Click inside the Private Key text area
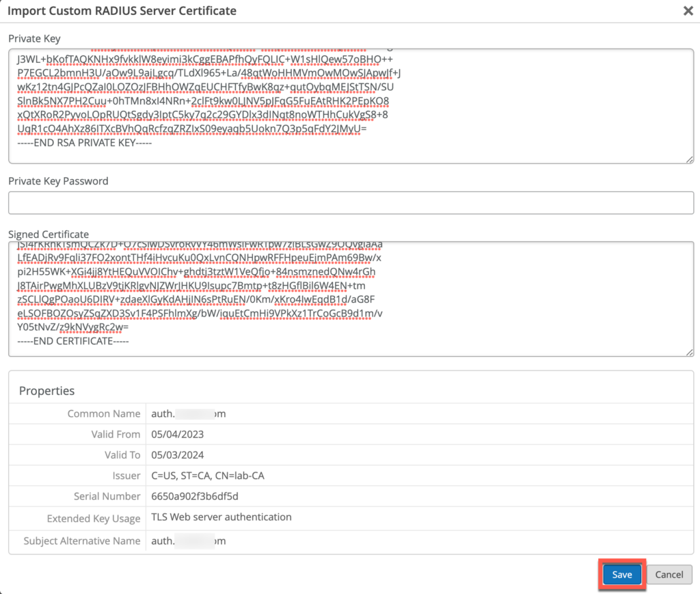The width and height of the screenshot is (700, 594). click(350, 103)
